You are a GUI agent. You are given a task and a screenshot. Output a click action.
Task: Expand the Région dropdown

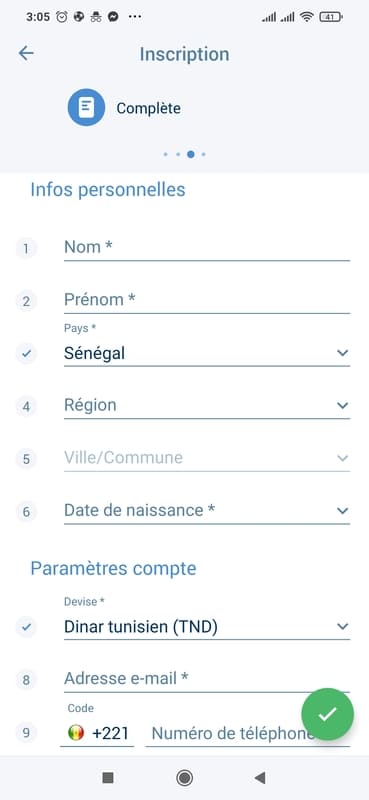point(207,406)
